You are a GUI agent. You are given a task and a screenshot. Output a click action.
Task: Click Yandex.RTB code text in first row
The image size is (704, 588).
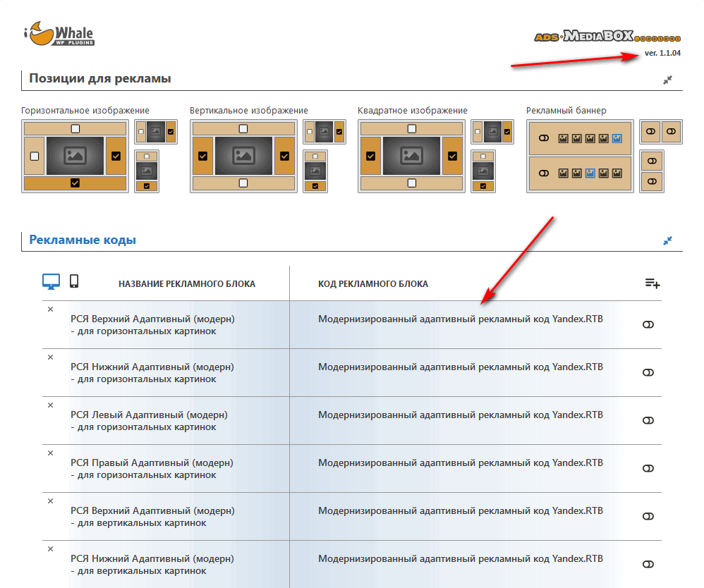[460, 319]
